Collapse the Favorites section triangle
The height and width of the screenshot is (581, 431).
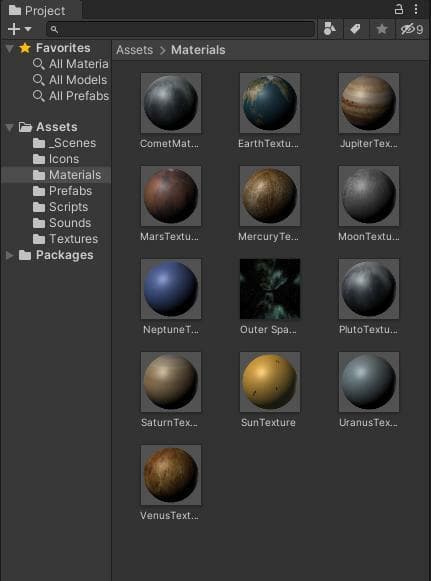[10, 49]
